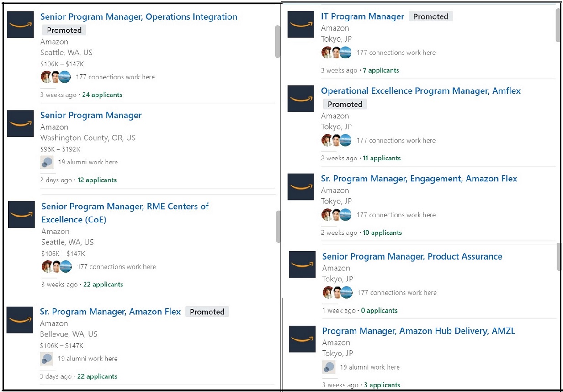Click '1 week ago' posting date

click(x=339, y=310)
